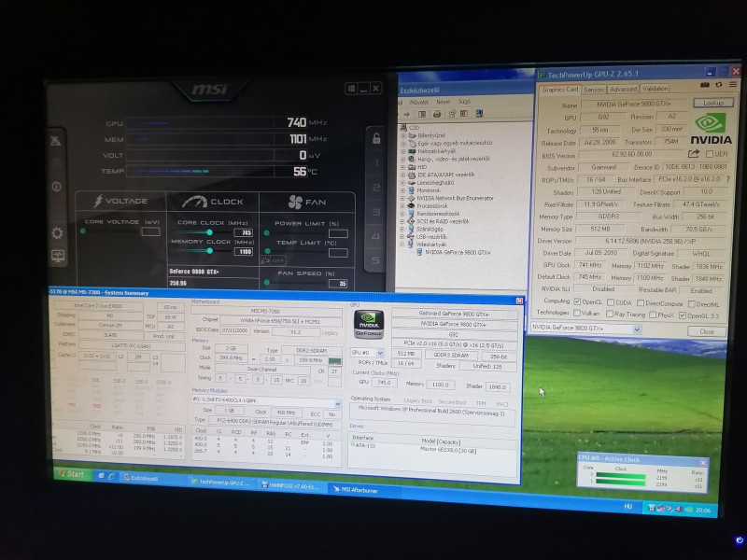This screenshot has height=560, width=747.
Task: Toggle the OpenCL checkbox in GPU-Z
Action: [577, 301]
